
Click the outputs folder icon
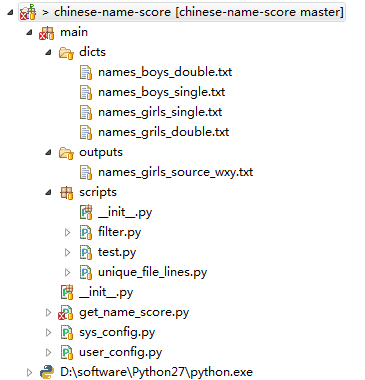coord(66,153)
